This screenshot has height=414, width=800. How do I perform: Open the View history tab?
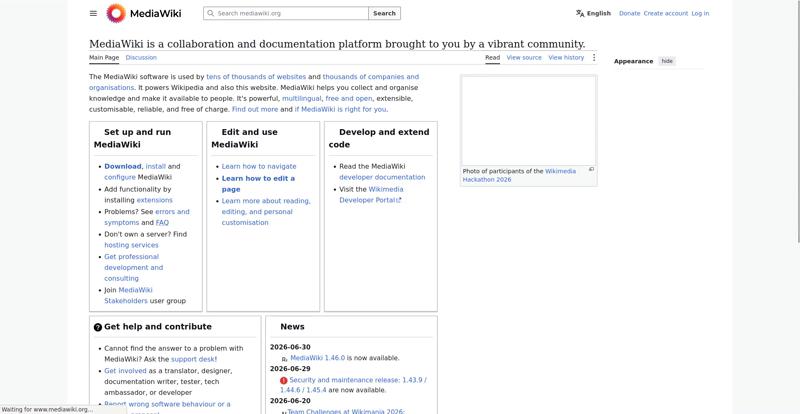566,58
